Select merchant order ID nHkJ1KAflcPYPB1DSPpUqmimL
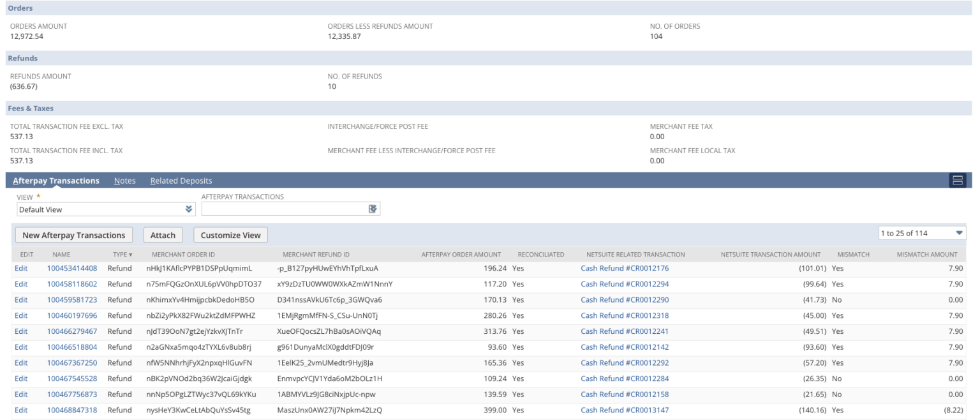The height and width of the screenshot is (420, 980). (199, 268)
